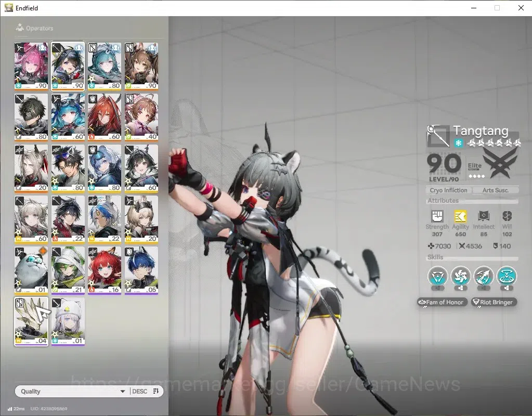Click the Tangtang operator name
532x416 pixels.
[x=481, y=131]
